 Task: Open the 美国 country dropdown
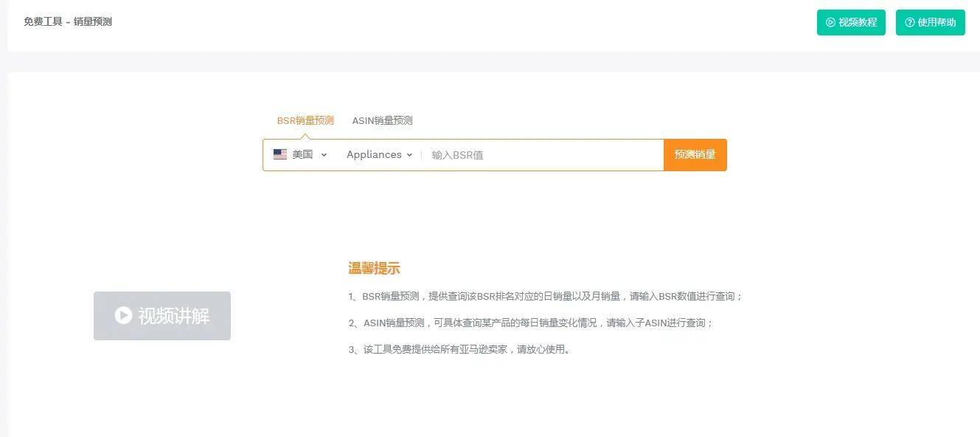coord(300,154)
